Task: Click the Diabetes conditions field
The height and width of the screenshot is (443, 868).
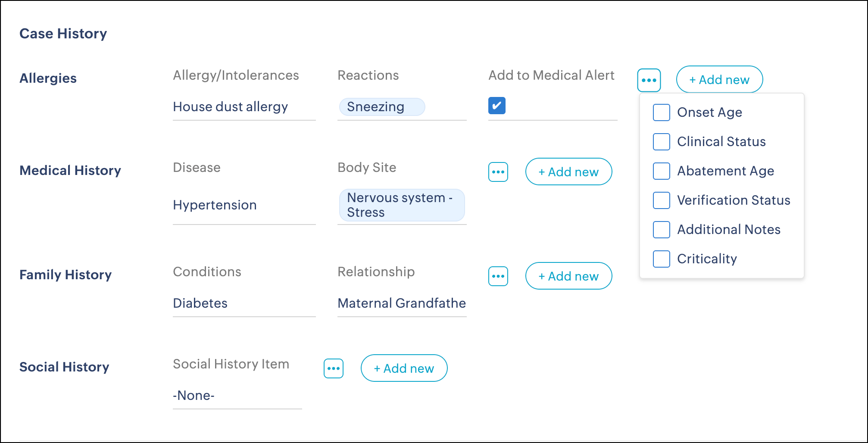Action: (x=244, y=303)
